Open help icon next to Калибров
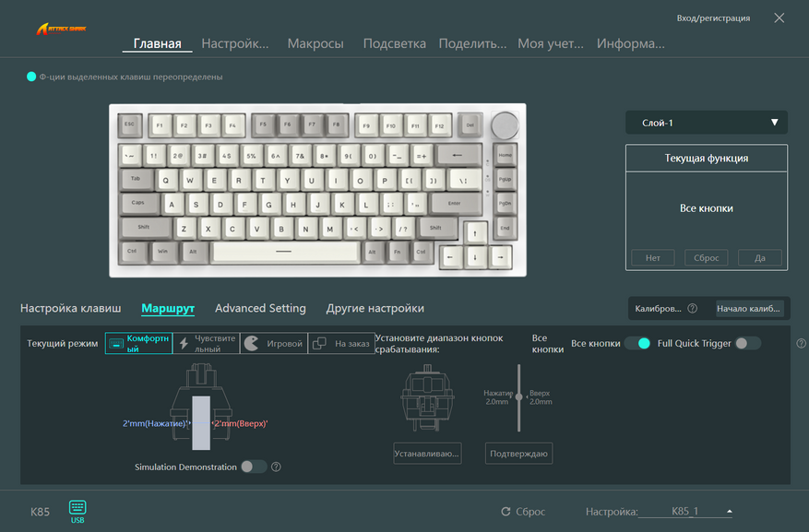Viewport: 809px width, 532px height. (693, 308)
